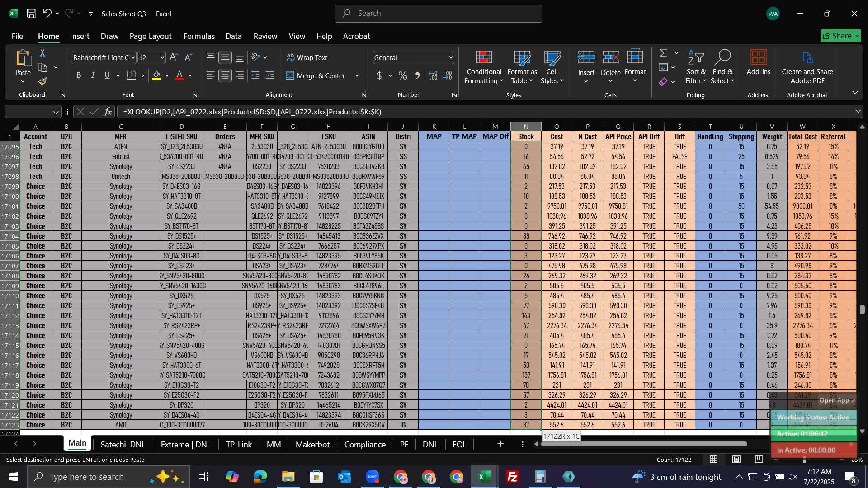
Task: Open the Add-ins button
Action: click(758, 62)
